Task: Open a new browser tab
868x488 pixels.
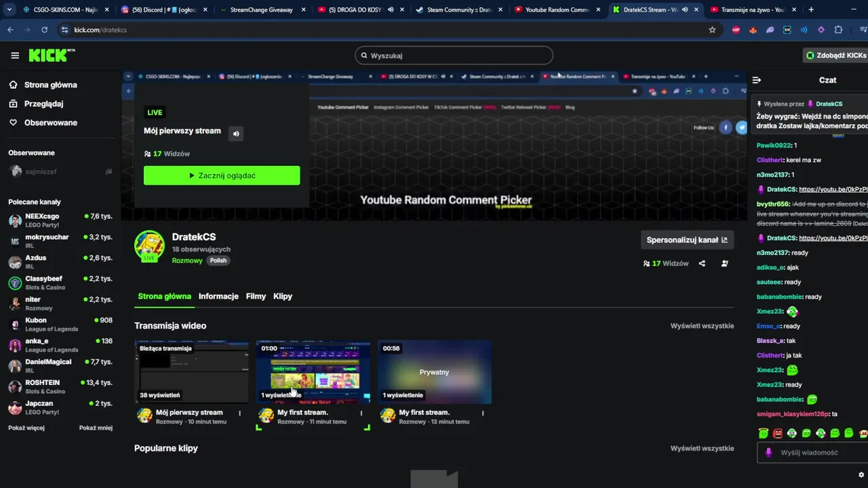Action: (x=811, y=9)
